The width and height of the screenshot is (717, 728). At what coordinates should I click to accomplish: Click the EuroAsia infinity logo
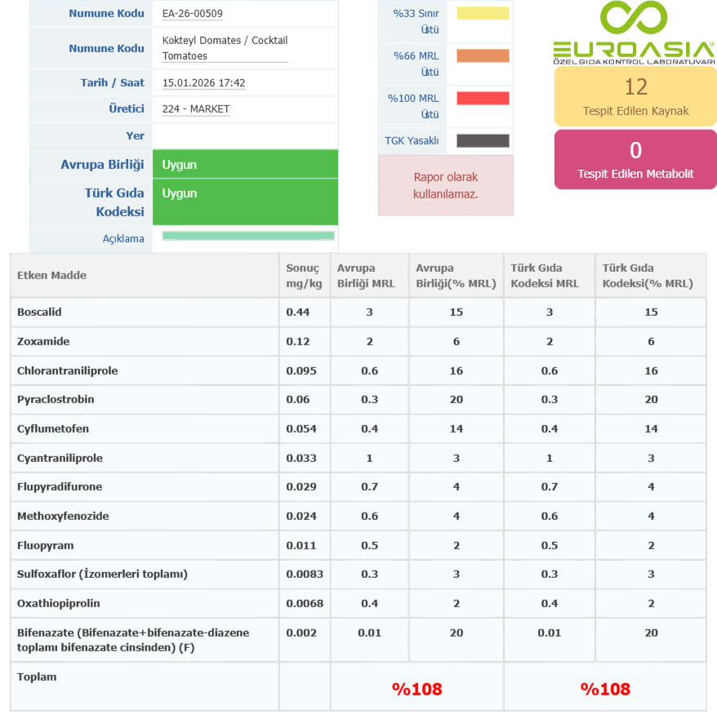click(x=634, y=20)
